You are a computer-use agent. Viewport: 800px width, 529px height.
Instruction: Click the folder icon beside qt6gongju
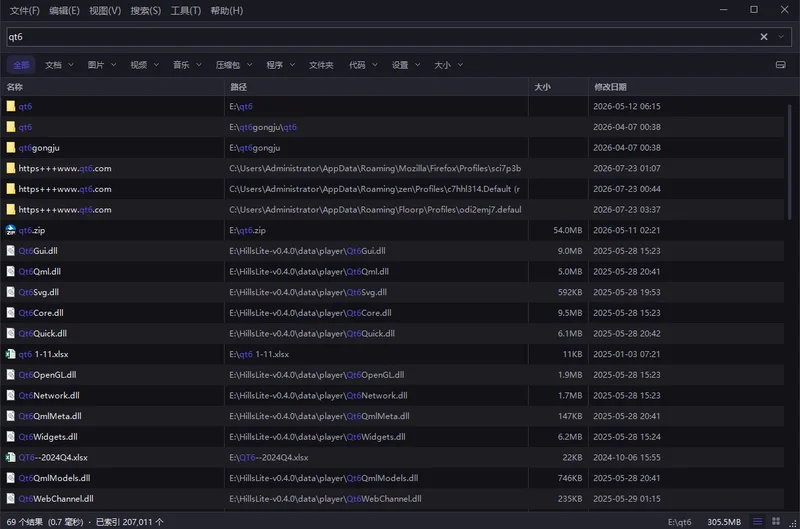[x=10, y=147]
